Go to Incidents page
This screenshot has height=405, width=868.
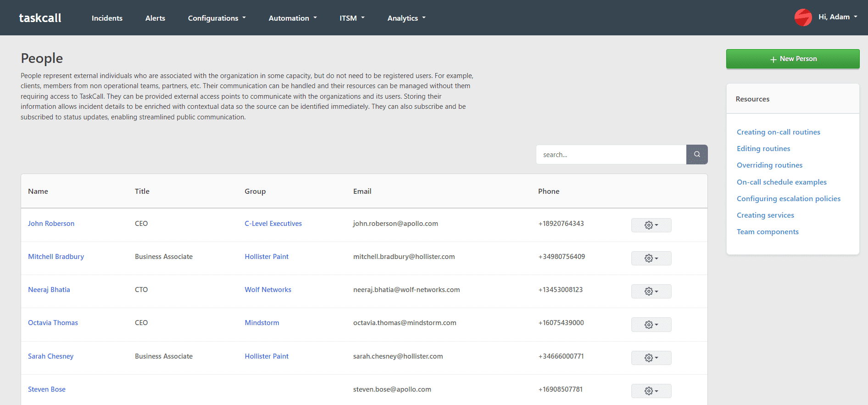tap(107, 18)
